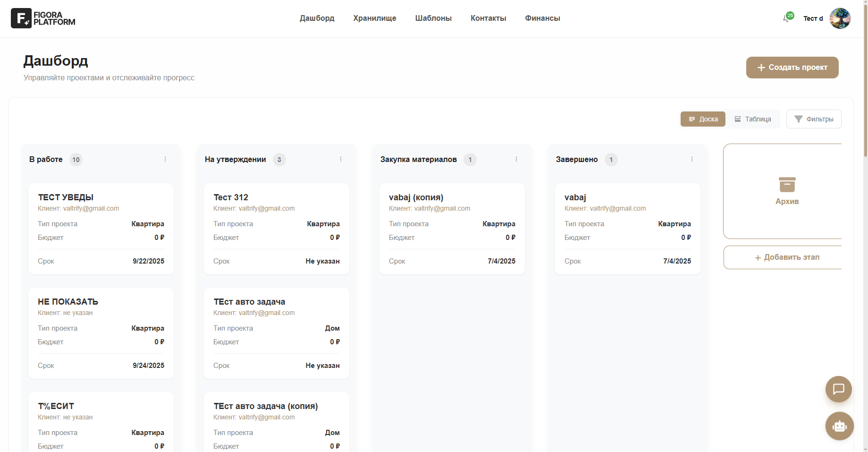Click the user profile avatar
Image resolution: width=868 pixels, height=452 pixels.
click(x=840, y=18)
